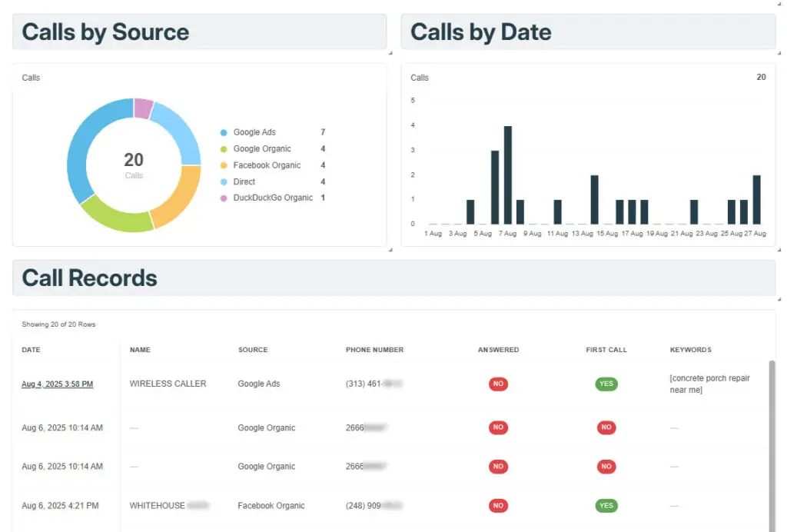The width and height of the screenshot is (787, 532).
Task: Click Answered NO badge in WHITEHOUSE row
Action: point(498,506)
